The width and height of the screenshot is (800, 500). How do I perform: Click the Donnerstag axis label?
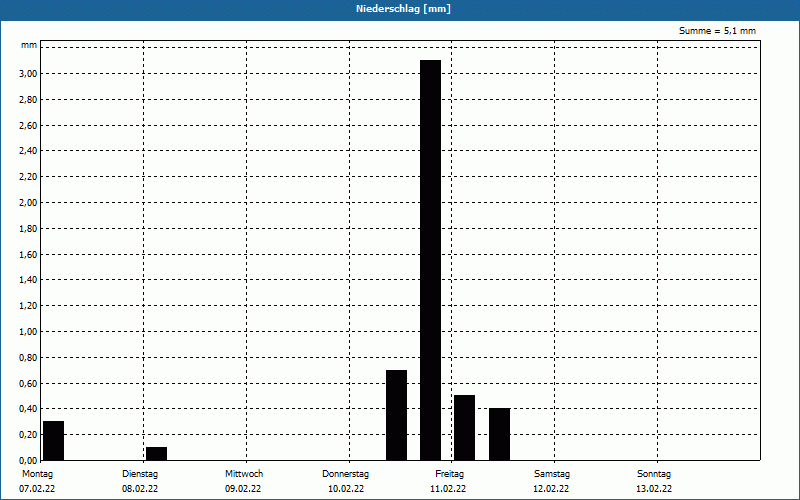(x=345, y=474)
